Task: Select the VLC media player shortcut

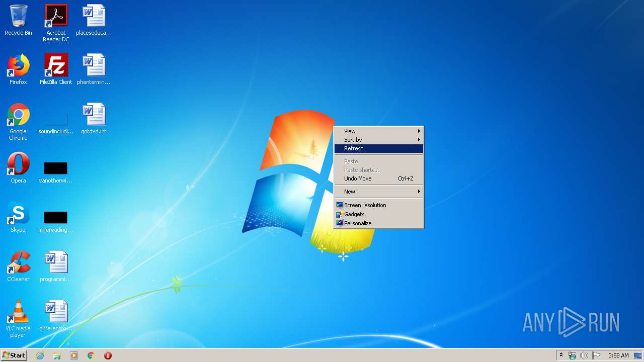Action: coord(18,319)
